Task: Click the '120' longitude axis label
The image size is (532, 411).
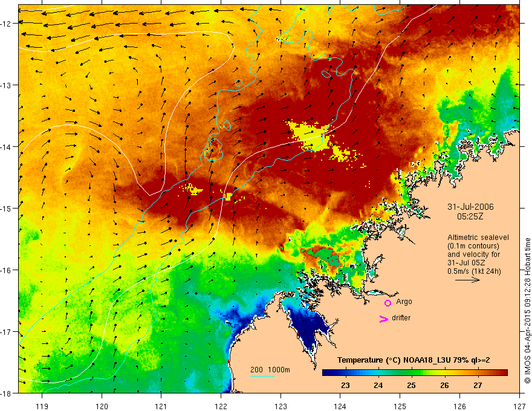Action: (102, 406)
